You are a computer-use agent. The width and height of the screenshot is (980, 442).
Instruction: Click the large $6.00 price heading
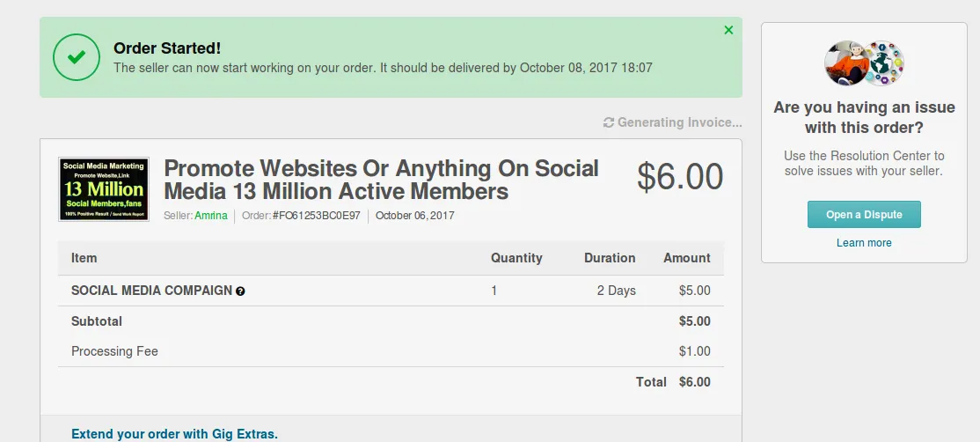coord(680,177)
